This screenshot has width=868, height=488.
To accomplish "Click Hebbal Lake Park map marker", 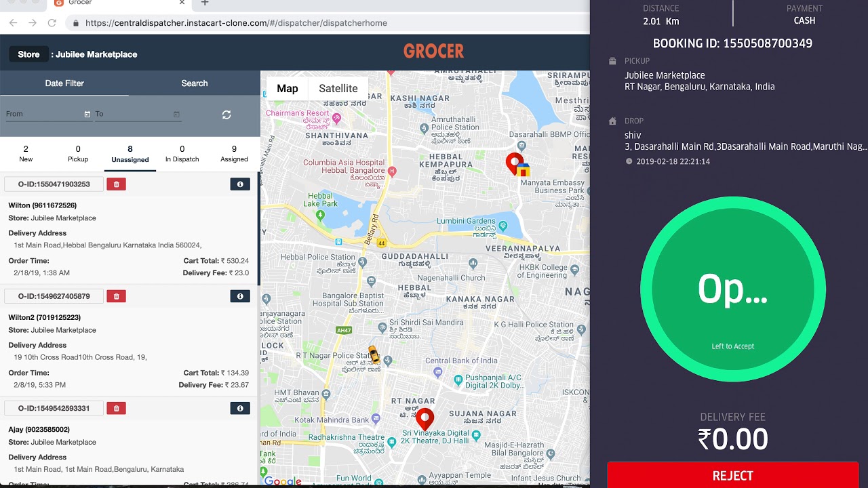I will [320, 216].
